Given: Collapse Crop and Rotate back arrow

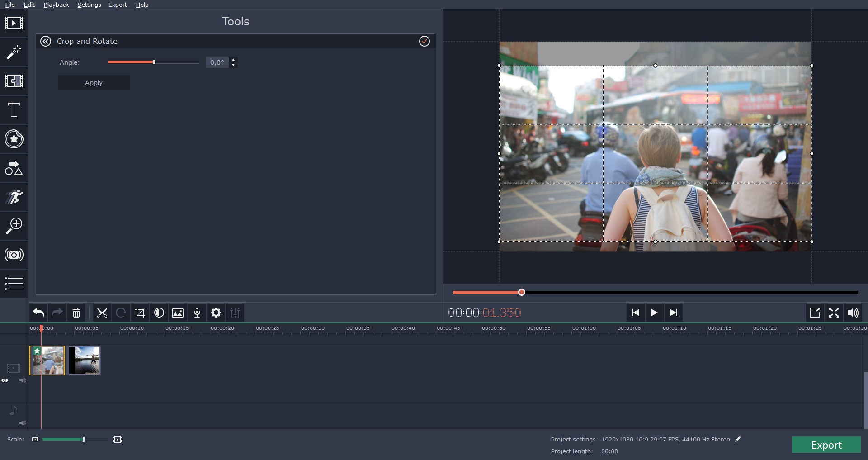Looking at the screenshot, I should (46, 41).
